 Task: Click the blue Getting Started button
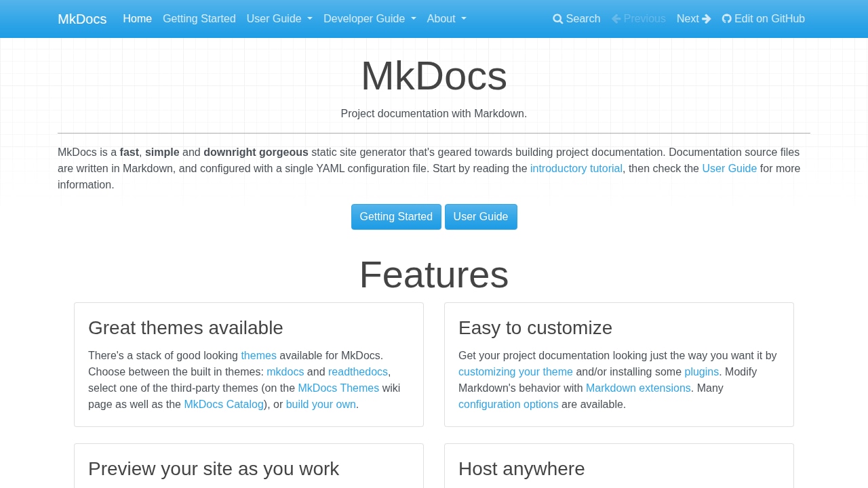point(396,217)
